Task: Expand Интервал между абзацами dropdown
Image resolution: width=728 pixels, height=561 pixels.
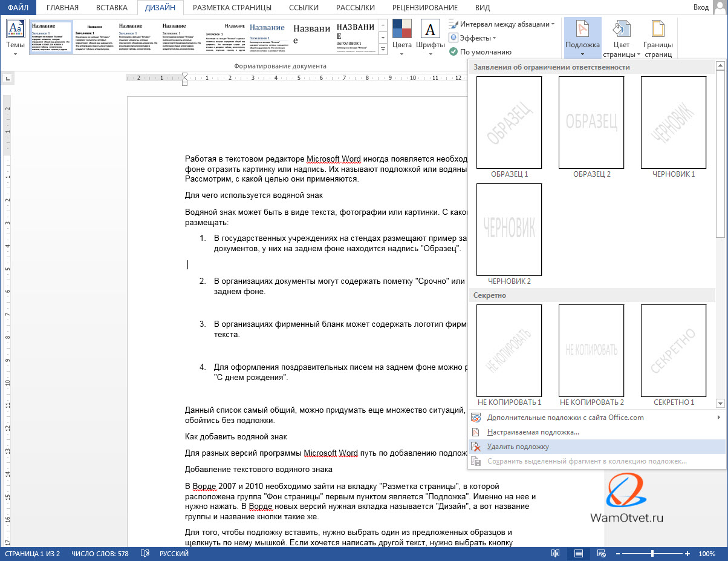Action: (502, 24)
